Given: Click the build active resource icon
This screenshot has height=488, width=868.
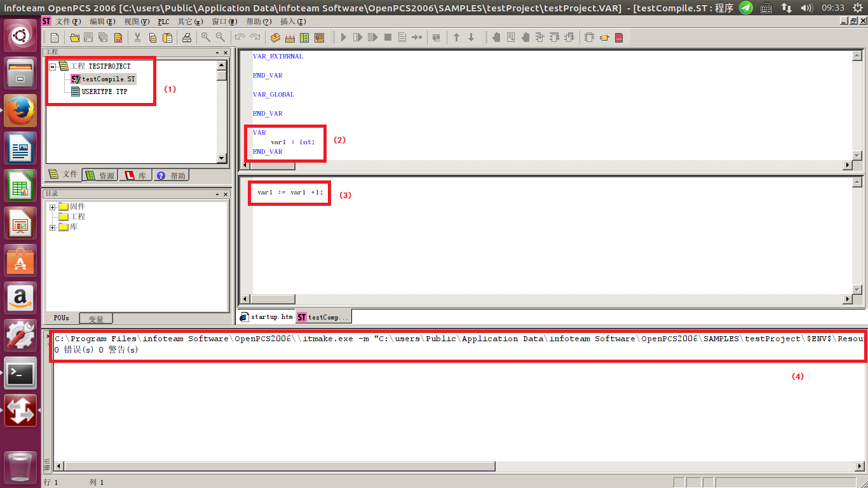Looking at the screenshot, I should 275,37.
